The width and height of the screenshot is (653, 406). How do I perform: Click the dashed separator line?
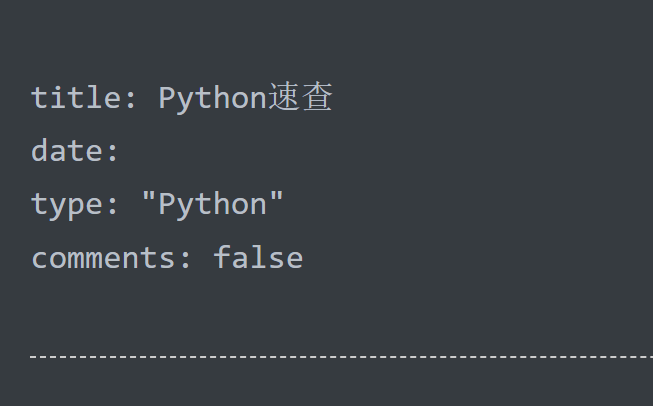[x=340, y=356]
